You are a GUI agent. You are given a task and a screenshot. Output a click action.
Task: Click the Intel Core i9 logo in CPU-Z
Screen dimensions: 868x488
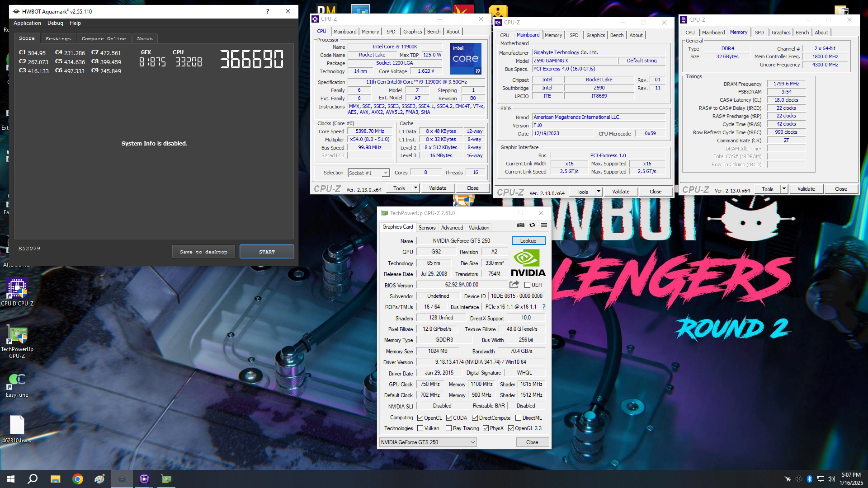(x=465, y=59)
